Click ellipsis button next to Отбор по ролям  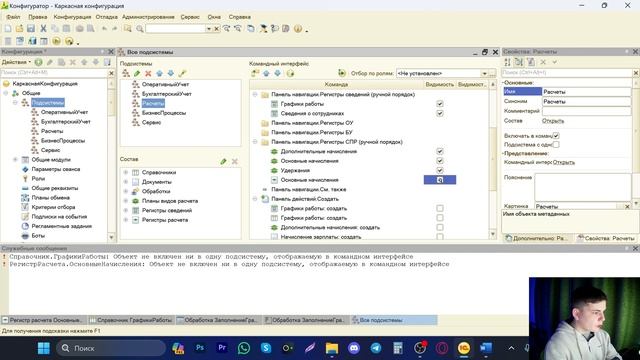point(492,73)
